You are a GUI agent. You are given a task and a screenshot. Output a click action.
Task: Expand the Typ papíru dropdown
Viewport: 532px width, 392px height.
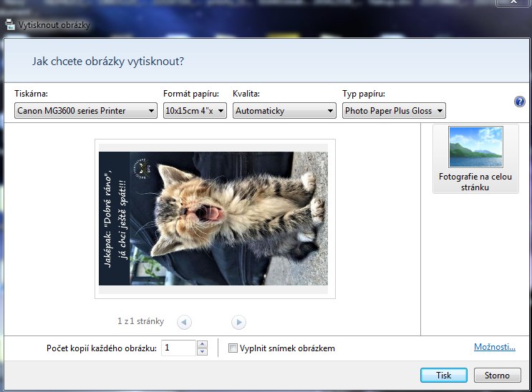394,111
